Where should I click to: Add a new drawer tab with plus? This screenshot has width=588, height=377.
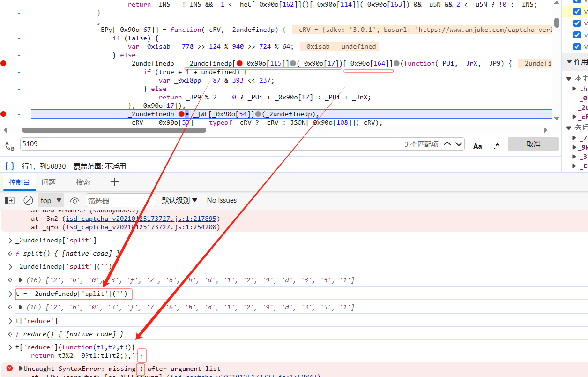tap(114, 182)
